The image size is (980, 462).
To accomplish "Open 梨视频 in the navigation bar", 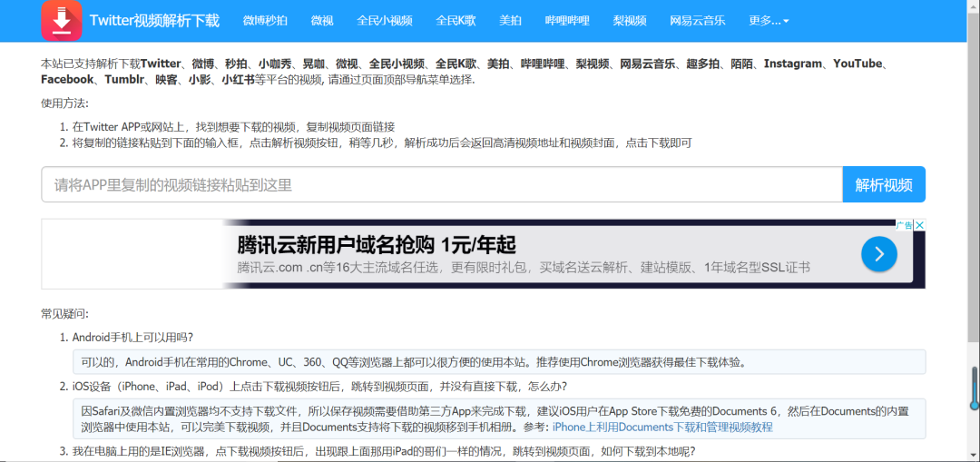I will (630, 20).
